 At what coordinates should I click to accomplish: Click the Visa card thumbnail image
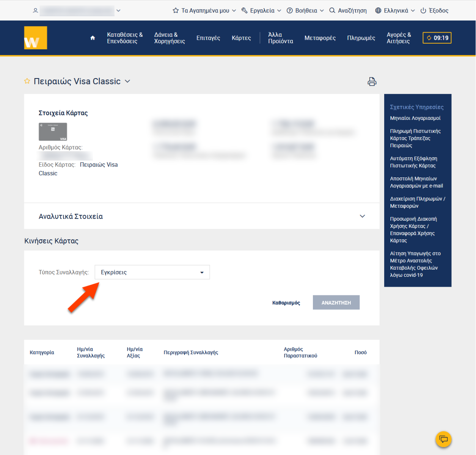pyautogui.click(x=53, y=132)
